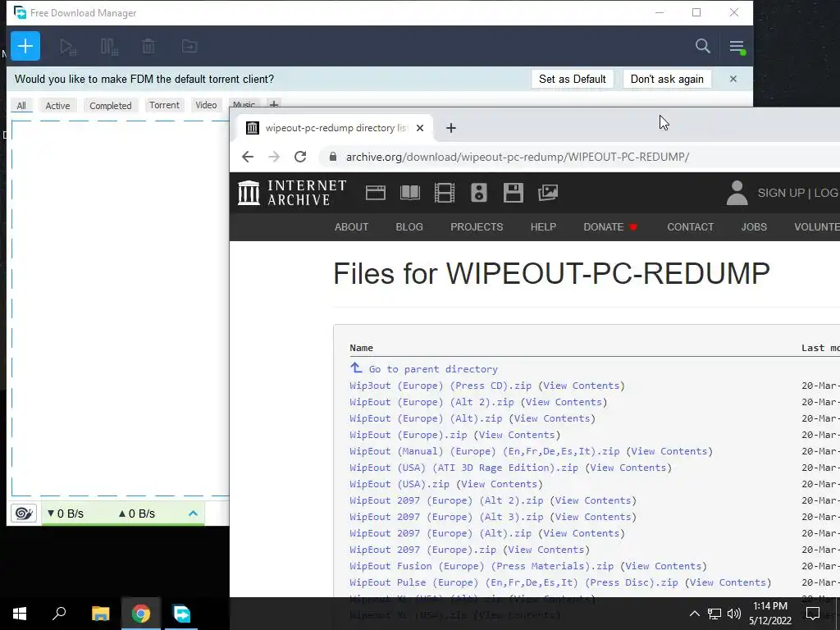
Task: View Contents of WipEout (USA).zip
Action: pyautogui.click(x=500, y=484)
